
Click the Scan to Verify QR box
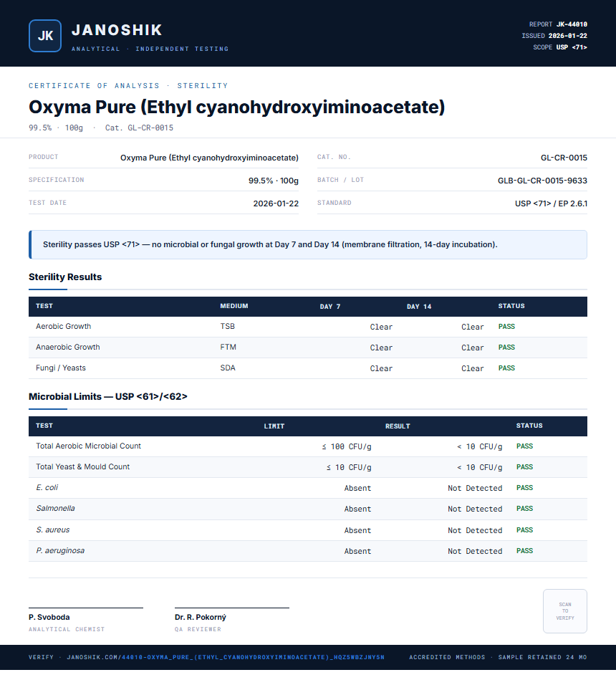click(x=565, y=611)
